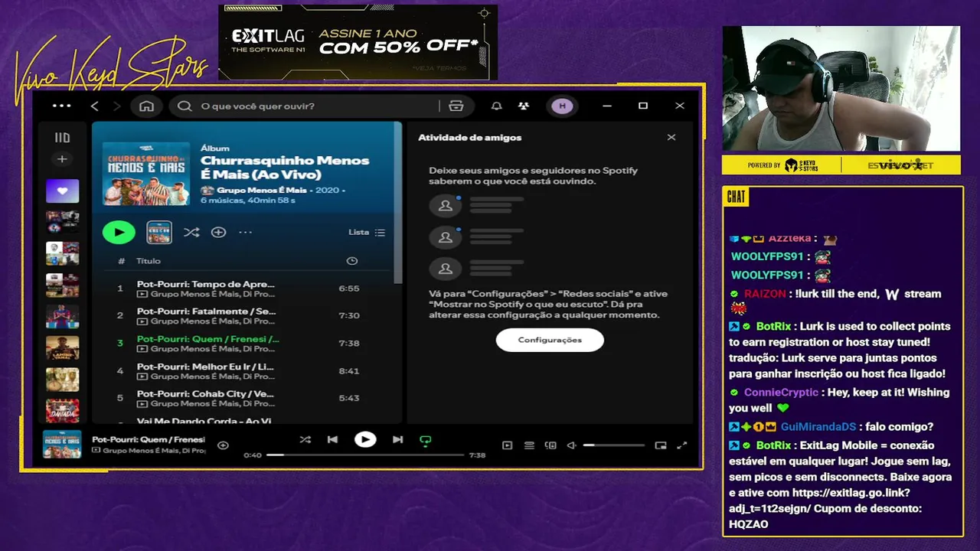The height and width of the screenshot is (551, 980).
Task: Open the Now Playing view icon
Action: (507, 445)
